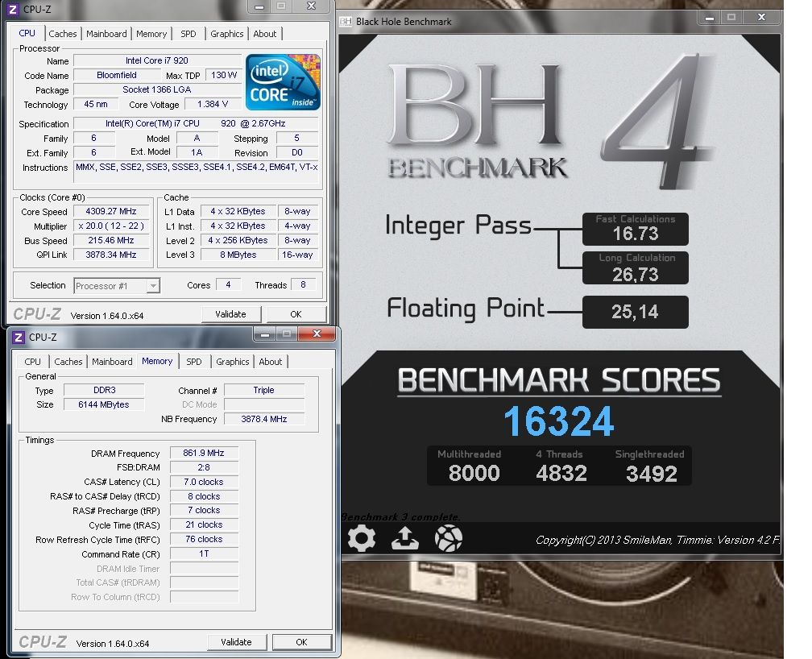The width and height of the screenshot is (812, 659).
Task: Click the Fast Calculations score 16.73
Action: coord(636,234)
